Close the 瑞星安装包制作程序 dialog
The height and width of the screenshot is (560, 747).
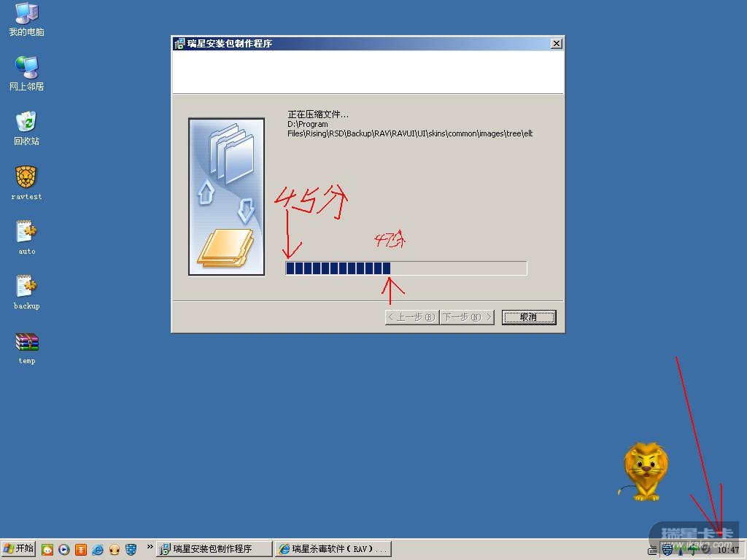[556, 43]
